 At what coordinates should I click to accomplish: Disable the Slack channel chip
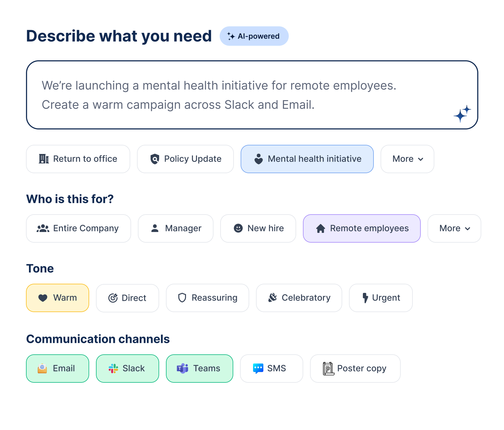(x=128, y=369)
